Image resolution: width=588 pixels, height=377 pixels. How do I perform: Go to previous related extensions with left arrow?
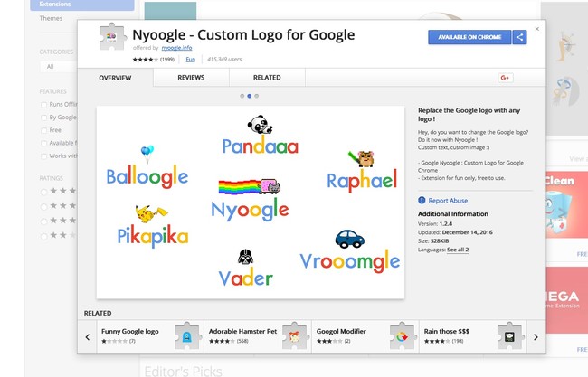(x=88, y=337)
